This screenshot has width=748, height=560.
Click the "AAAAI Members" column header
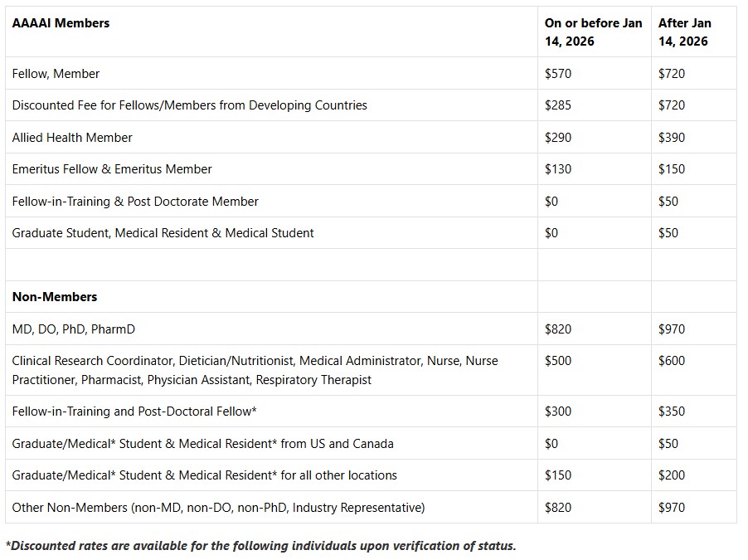(x=61, y=23)
